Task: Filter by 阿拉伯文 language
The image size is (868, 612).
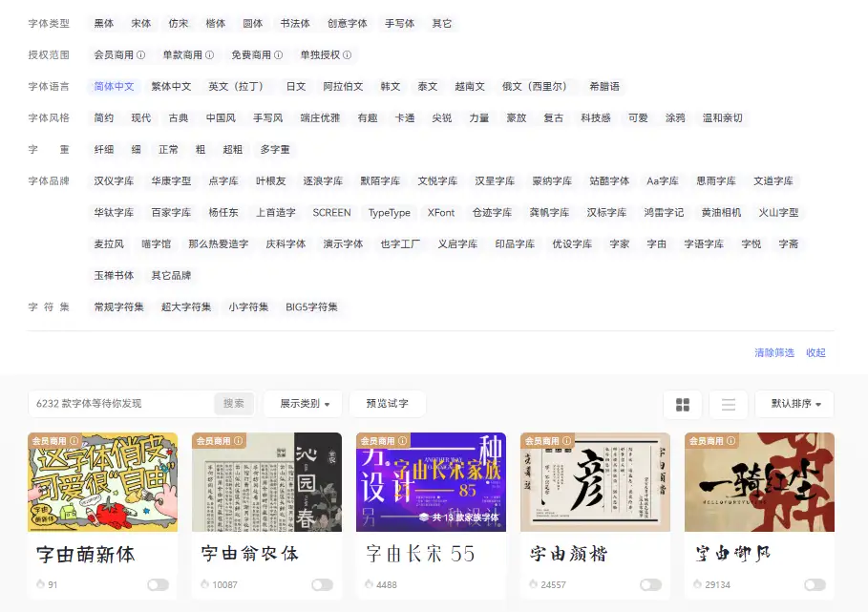Action: pos(343,86)
